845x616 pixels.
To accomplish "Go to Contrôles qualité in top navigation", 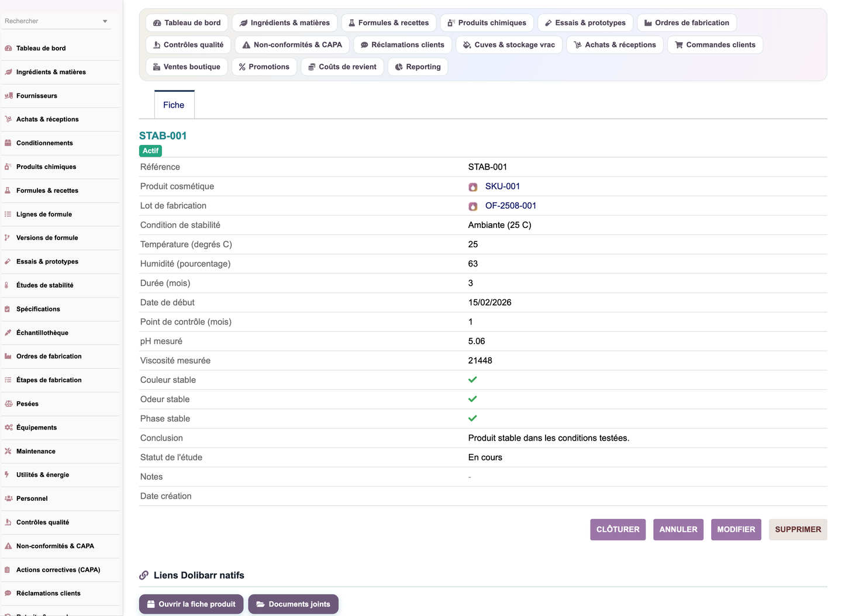I will point(188,45).
